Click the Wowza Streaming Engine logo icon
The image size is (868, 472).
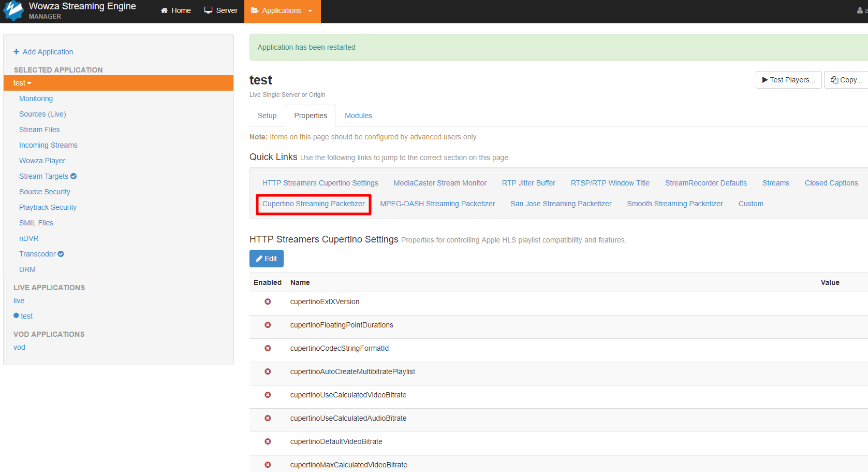tap(13, 11)
